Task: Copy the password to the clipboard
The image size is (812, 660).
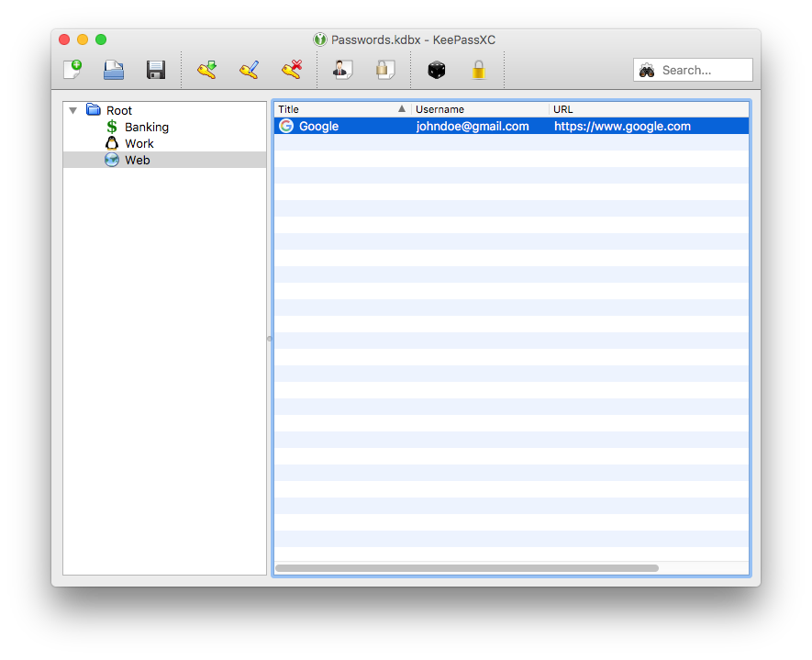Action: pos(384,70)
